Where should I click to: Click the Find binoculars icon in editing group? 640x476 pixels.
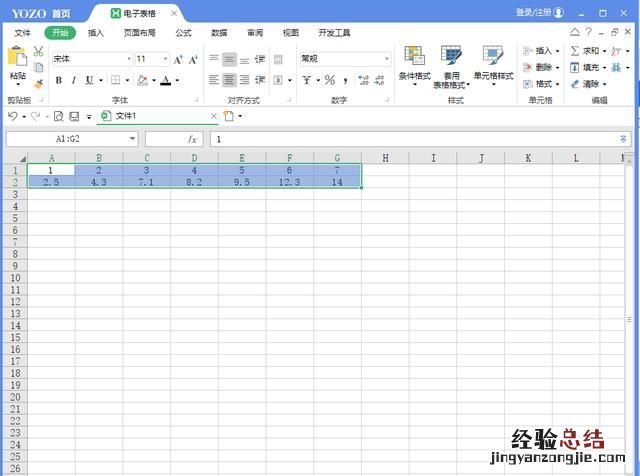click(616, 67)
